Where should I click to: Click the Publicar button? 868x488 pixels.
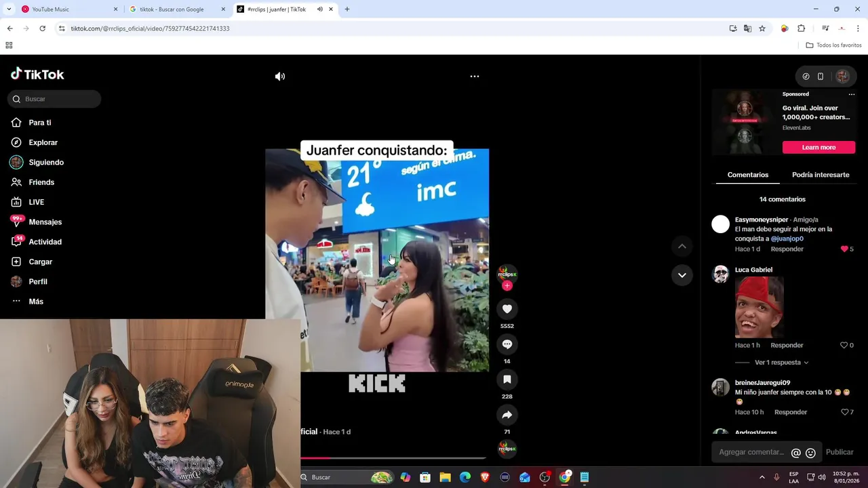click(840, 452)
